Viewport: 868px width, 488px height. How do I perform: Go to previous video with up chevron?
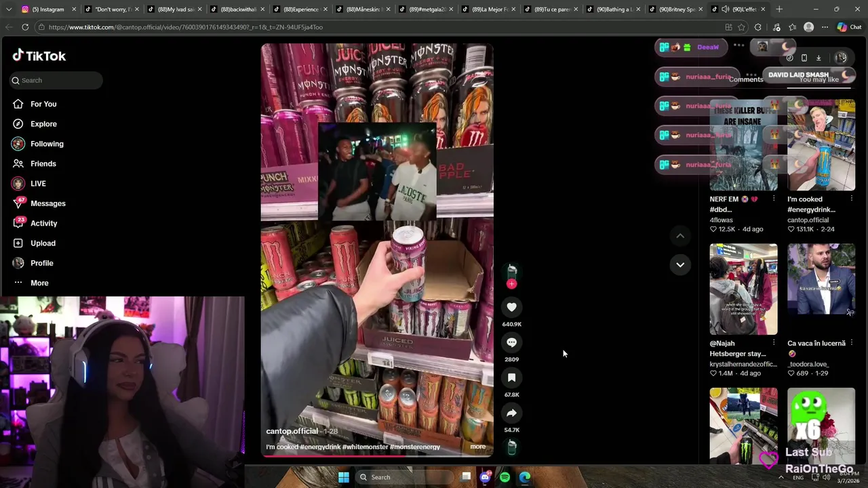point(680,236)
